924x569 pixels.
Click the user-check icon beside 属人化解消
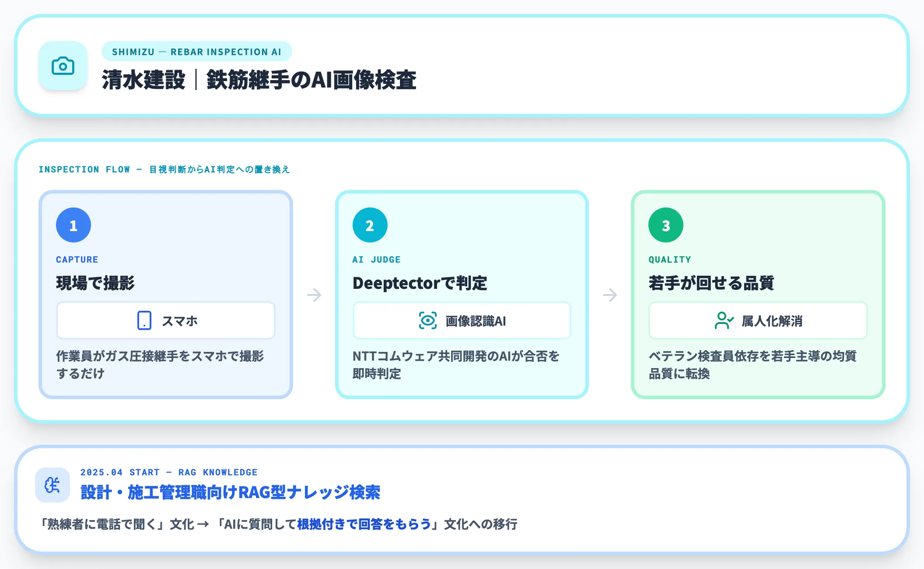click(724, 320)
